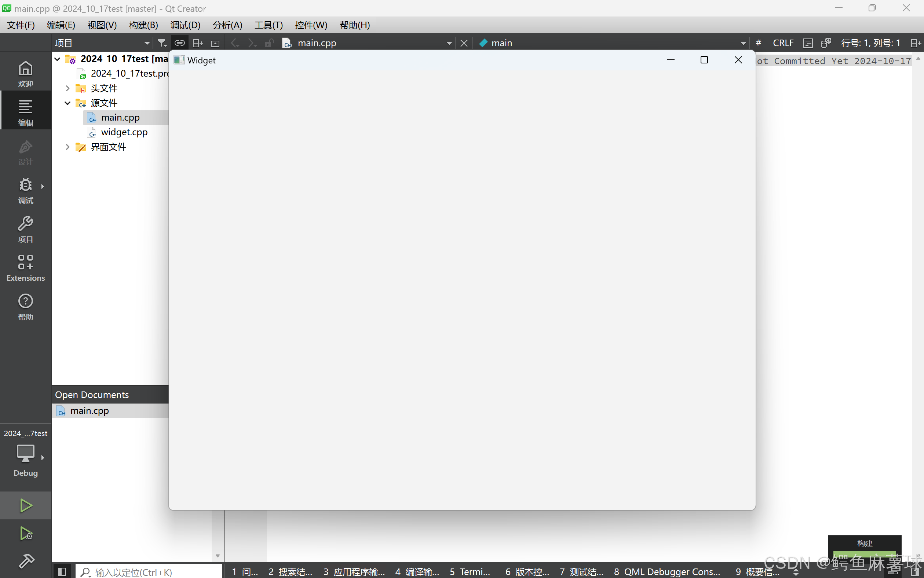
Task: Open the kit selector monitor icon
Action: coord(25,454)
